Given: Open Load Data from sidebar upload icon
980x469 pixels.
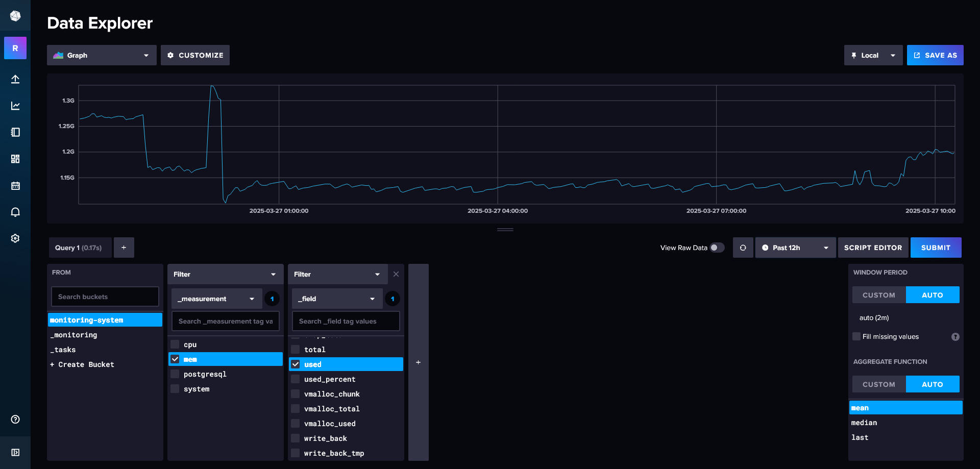Looking at the screenshot, I should point(15,79).
